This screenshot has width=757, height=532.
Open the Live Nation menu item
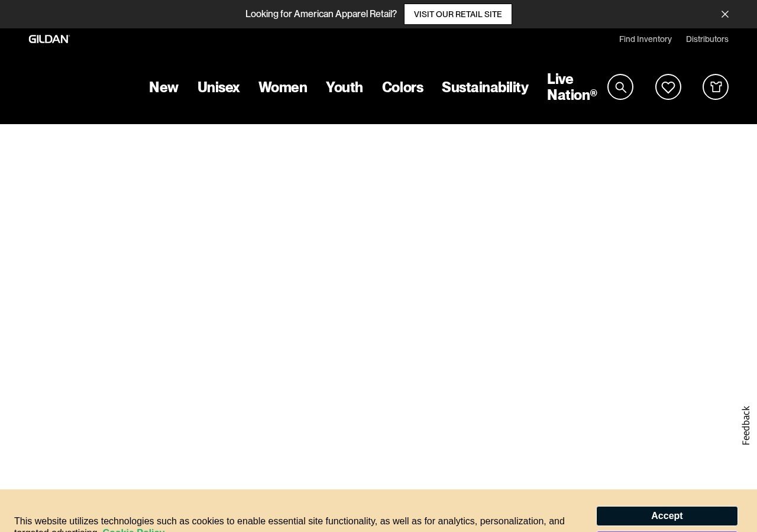pos(571,87)
